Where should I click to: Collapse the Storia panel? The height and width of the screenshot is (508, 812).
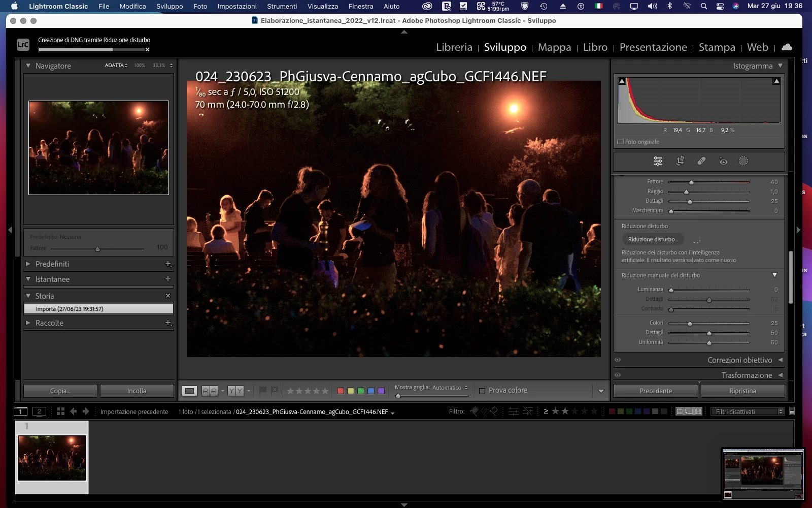click(x=28, y=296)
